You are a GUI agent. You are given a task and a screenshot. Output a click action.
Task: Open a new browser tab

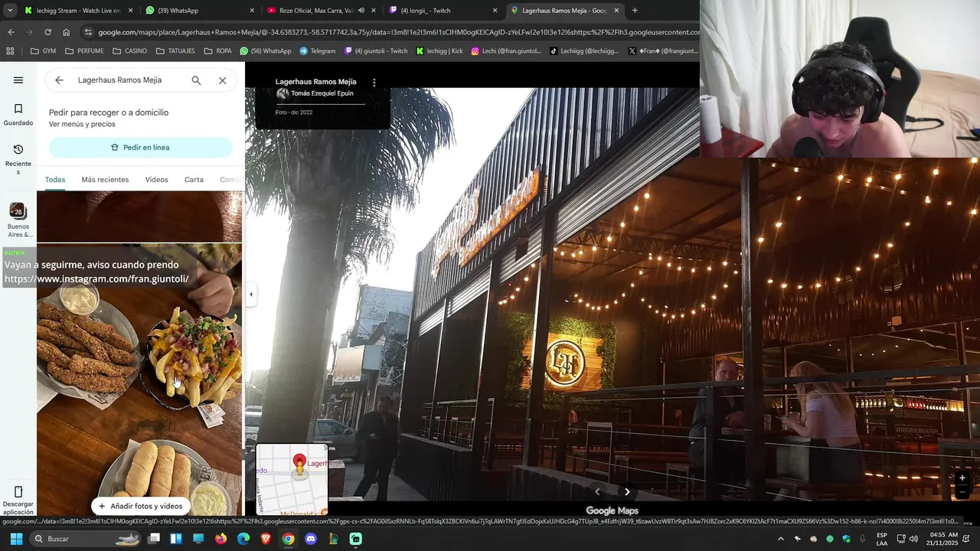[635, 11]
